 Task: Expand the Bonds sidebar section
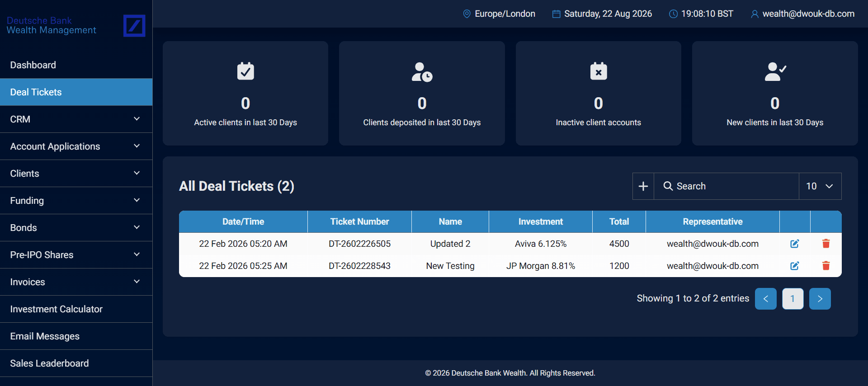click(x=76, y=228)
